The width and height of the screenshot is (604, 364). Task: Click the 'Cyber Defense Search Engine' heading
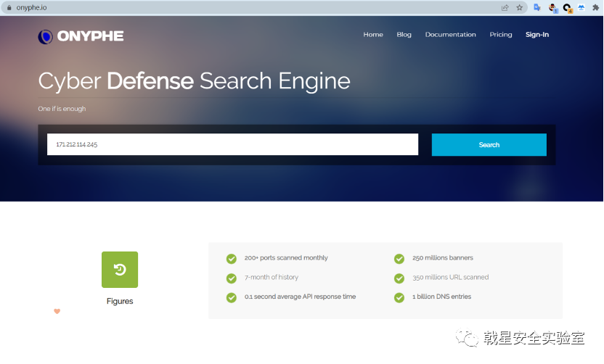click(x=194, y=81)
